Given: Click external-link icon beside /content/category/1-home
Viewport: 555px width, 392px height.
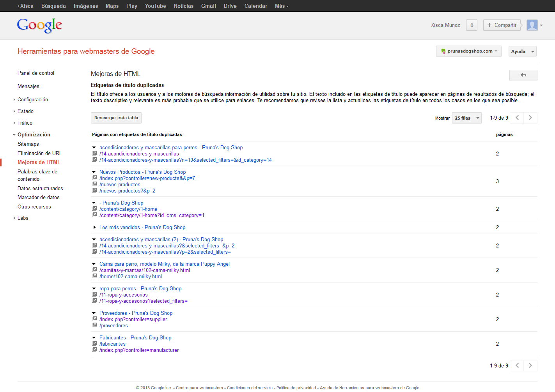Looking at the screenshot, I should point(94,208).
